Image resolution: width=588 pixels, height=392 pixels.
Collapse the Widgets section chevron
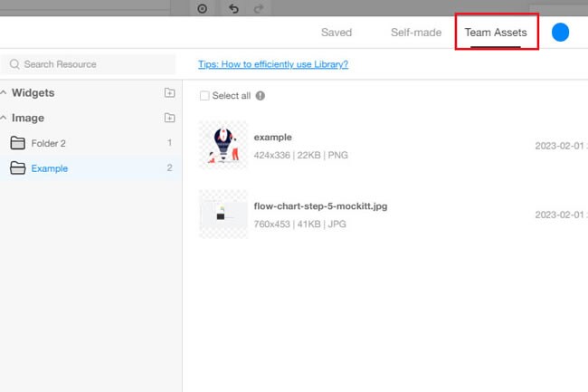pos(4,92)
